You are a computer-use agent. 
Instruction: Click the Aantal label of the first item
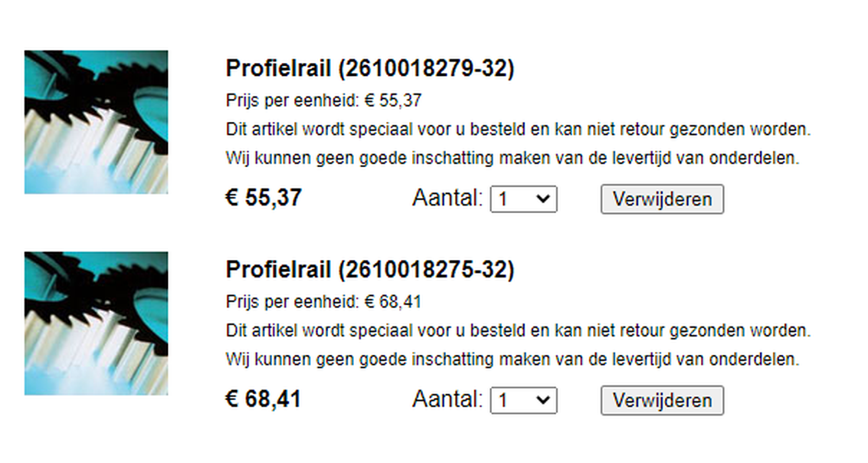point(447,198)
